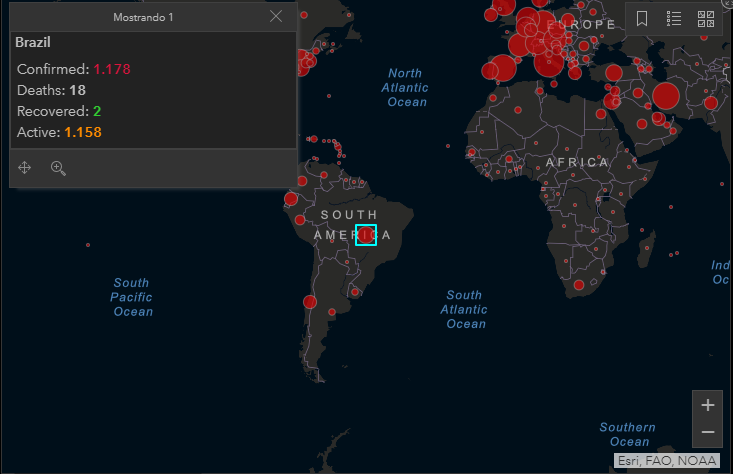Click the SOUTH AMERICA continent label

click(x=352, y=225)
